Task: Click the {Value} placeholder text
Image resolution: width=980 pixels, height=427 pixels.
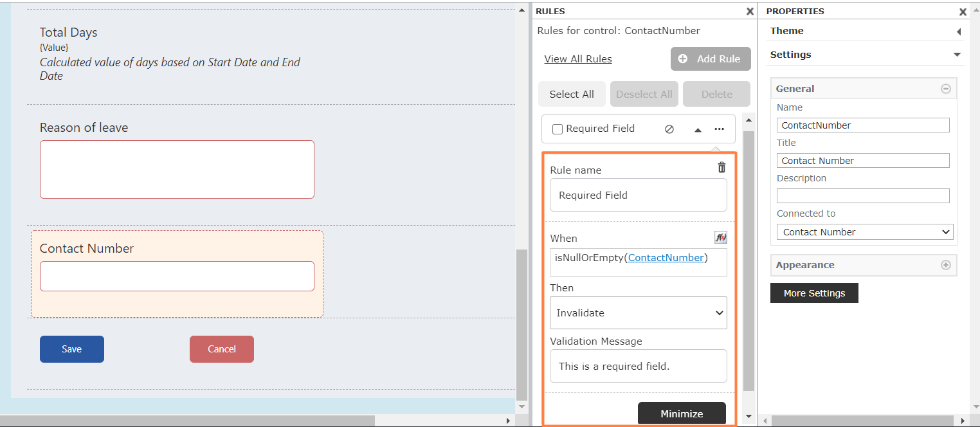Action: (x=54, y=48)
